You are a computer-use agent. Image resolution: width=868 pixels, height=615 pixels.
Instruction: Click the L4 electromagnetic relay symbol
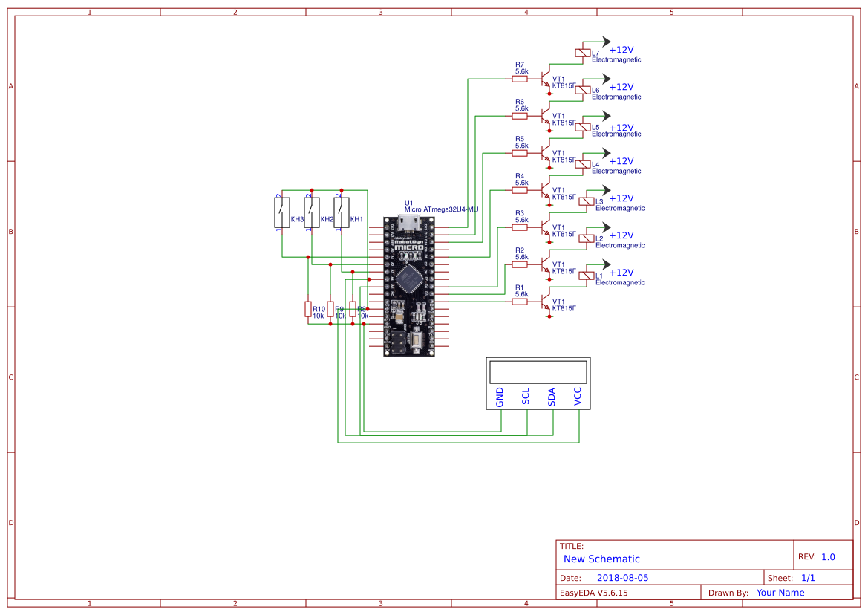click(x=583, y=164)
